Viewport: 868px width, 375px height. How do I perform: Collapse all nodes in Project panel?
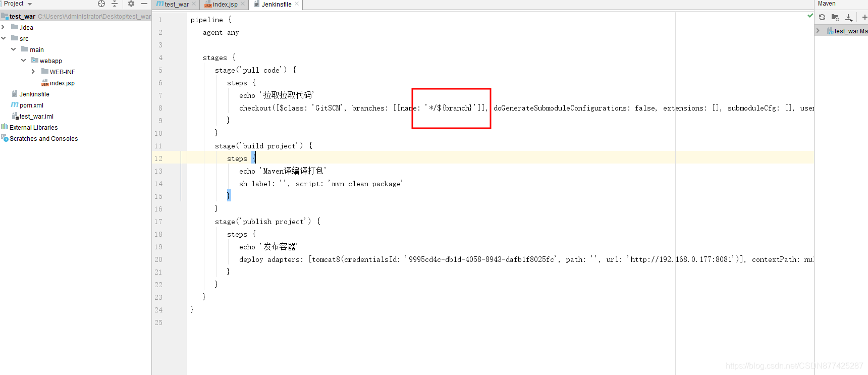coord(115,4)
